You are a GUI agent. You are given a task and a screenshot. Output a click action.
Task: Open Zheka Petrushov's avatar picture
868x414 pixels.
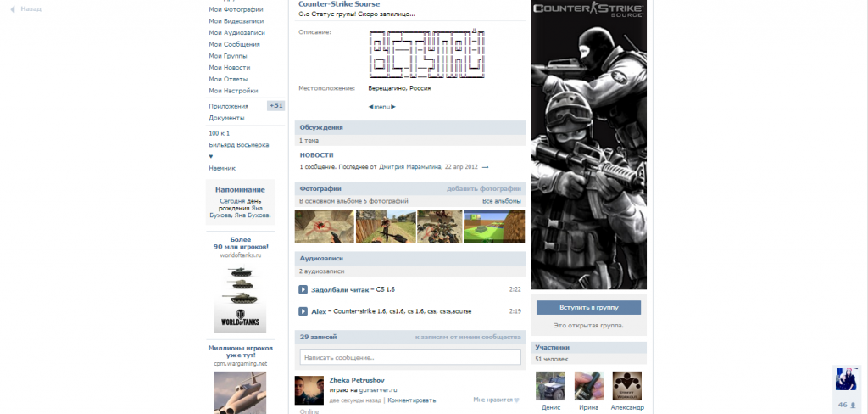[309, 390]
